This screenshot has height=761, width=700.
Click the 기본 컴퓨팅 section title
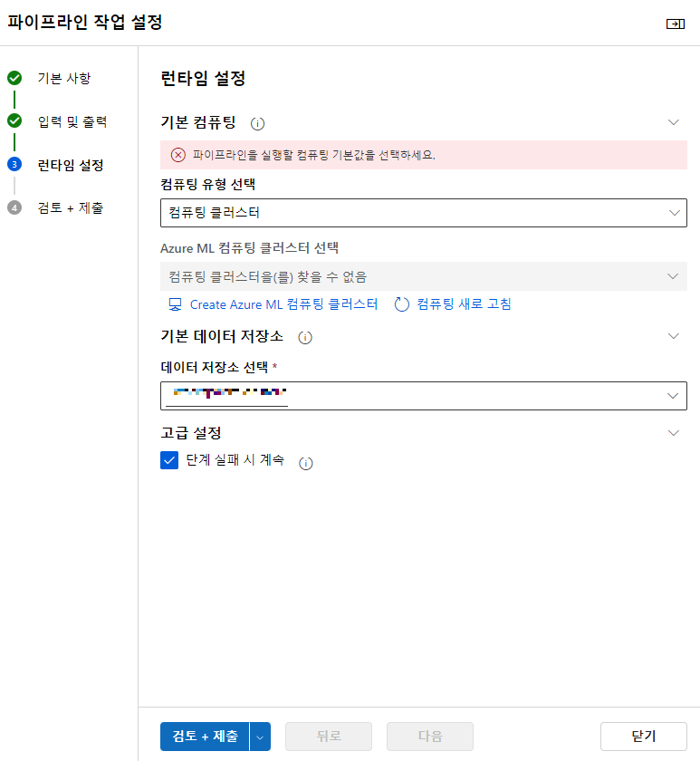click(x=198, y=122)
